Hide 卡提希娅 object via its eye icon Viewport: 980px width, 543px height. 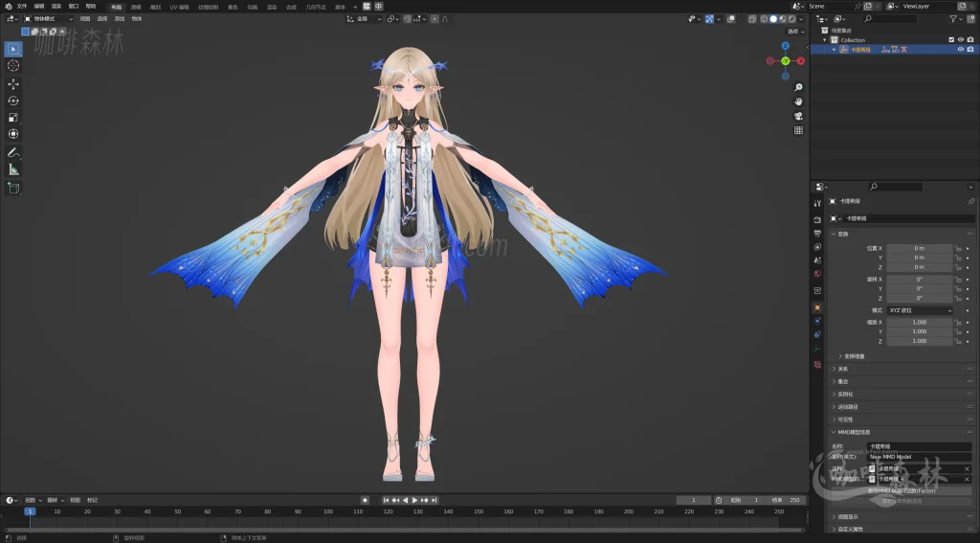point(961,50)
